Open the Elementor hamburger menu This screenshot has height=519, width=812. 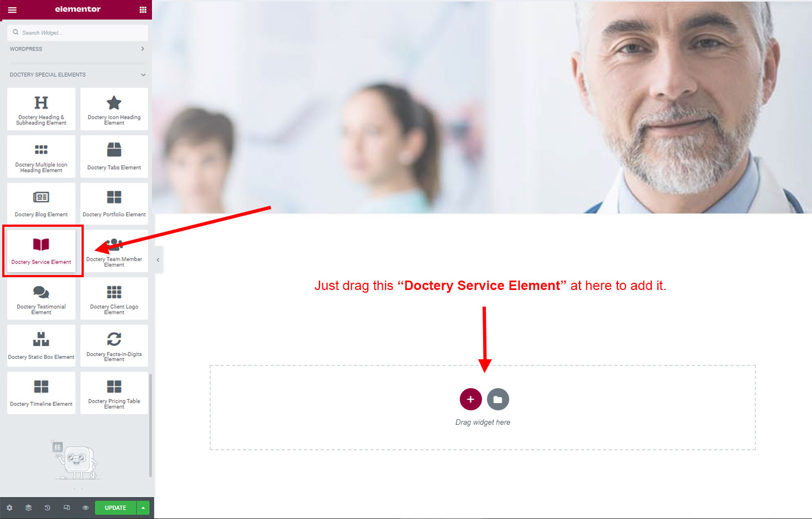[12, 9]
